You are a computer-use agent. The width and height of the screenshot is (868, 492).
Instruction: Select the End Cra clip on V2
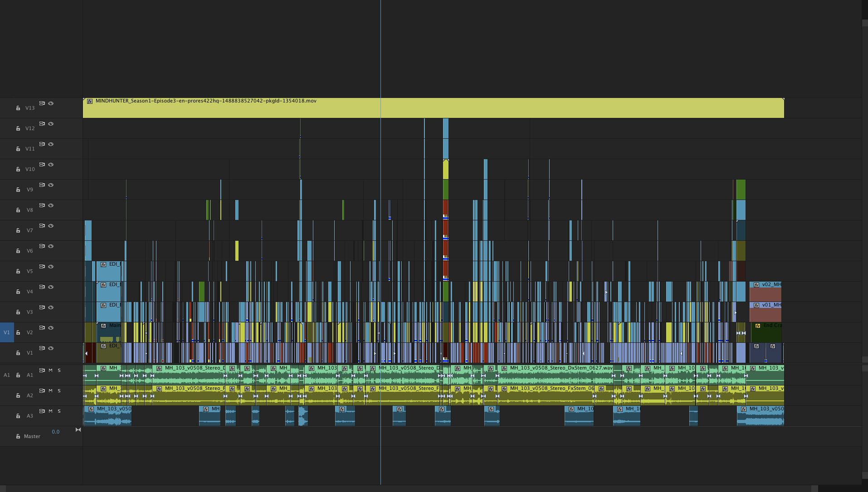point(766,332)
